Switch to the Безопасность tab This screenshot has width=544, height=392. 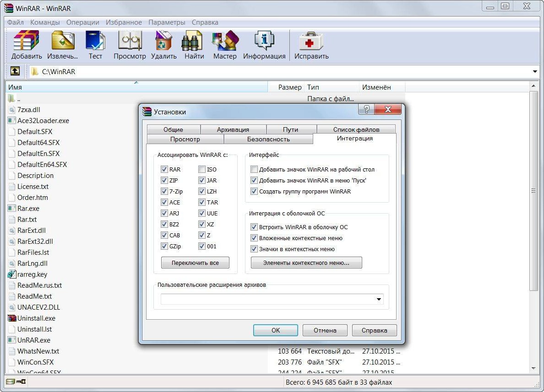268,139
